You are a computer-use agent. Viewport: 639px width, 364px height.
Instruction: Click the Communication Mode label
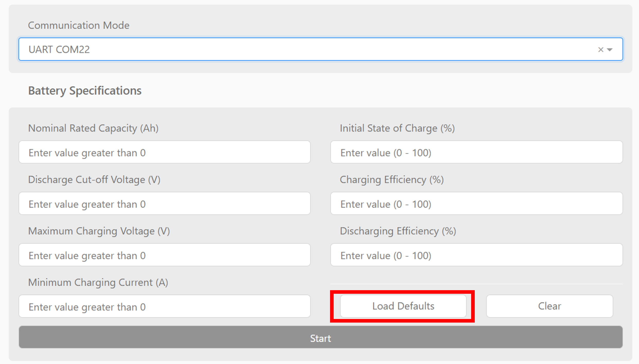click(79, 25)
